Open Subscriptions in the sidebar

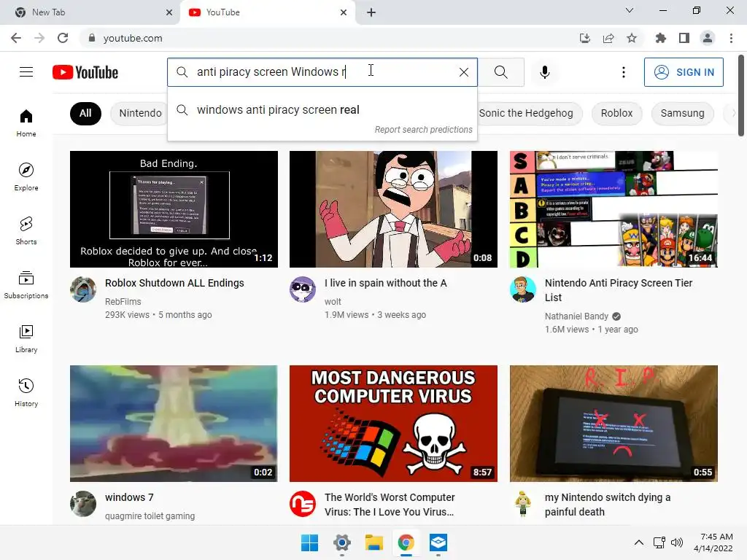tap(26, 285)
